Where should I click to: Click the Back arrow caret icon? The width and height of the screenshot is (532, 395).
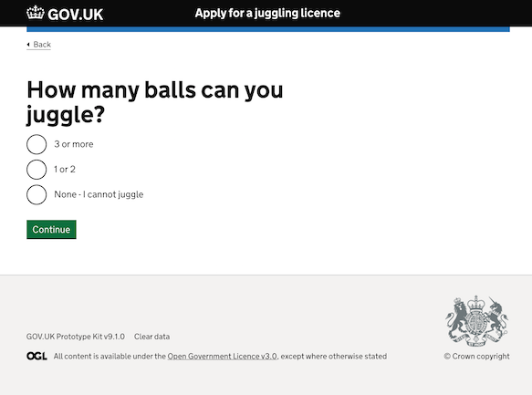point(28,45)
